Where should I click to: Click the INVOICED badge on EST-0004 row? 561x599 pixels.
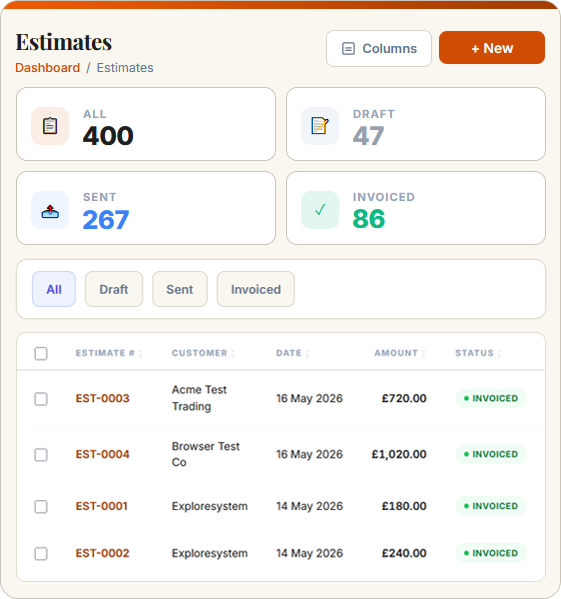[491, 454]
